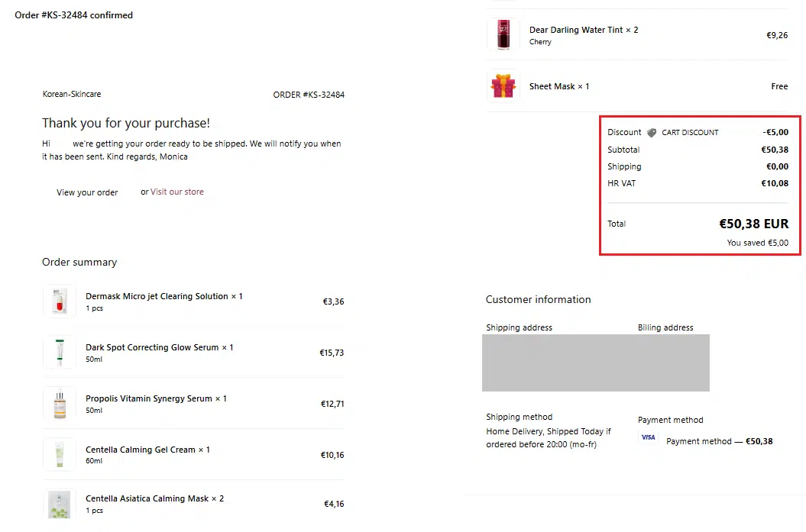806x532 pixels.
Task: Click the Centella Asiatica Calming Mask thumbnail
Action: (59, 504)
